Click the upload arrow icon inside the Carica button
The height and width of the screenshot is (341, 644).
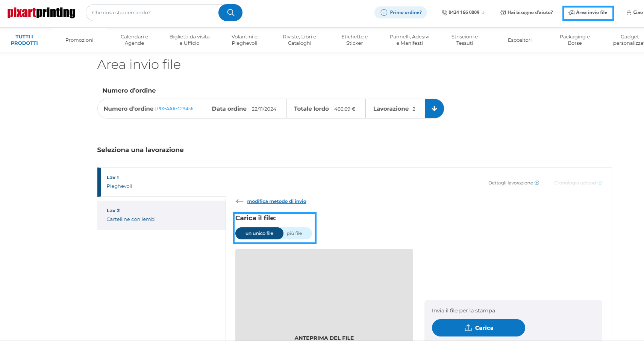468,327
